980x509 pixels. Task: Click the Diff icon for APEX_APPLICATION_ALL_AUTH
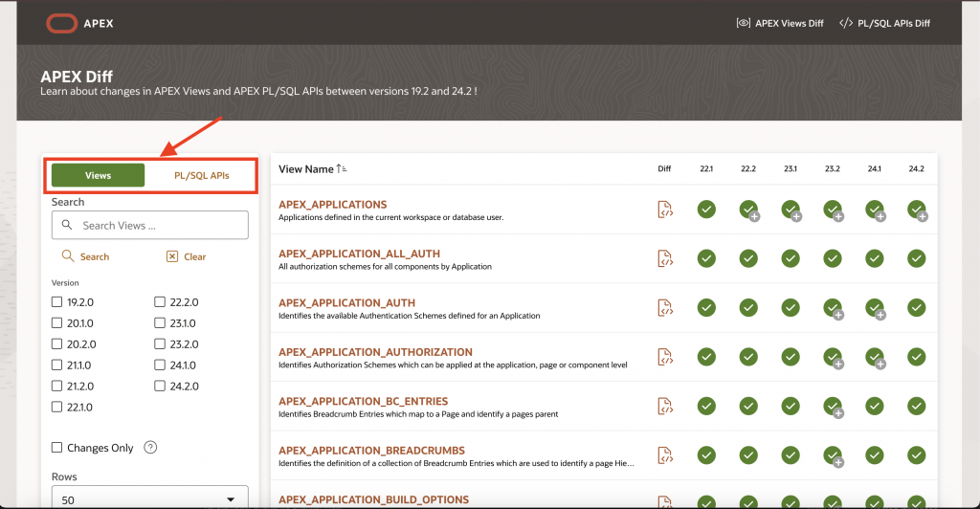click(x=665, y=258)
